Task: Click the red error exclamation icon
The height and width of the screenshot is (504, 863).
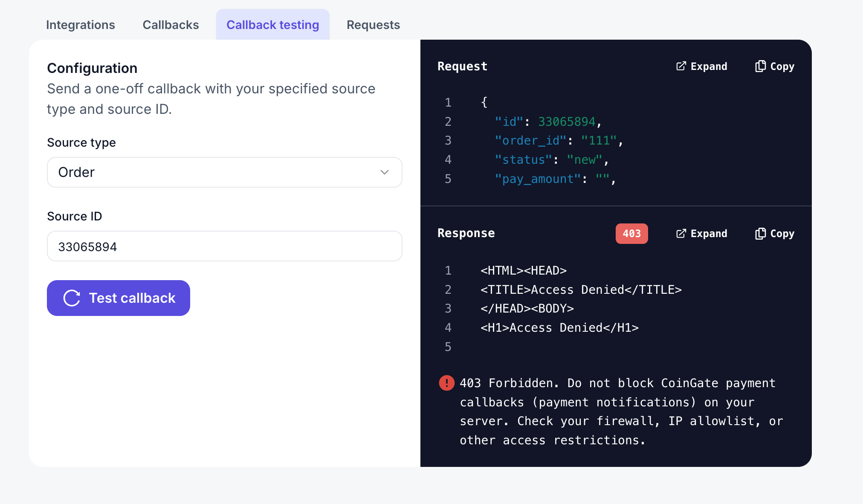Action: [x=446, y=383]
